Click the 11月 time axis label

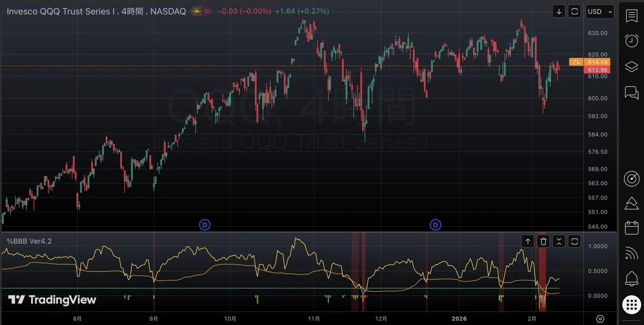pos(314,319)
